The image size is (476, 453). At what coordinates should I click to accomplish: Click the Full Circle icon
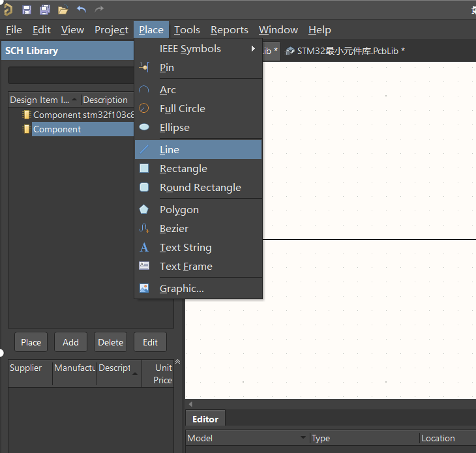144,108
